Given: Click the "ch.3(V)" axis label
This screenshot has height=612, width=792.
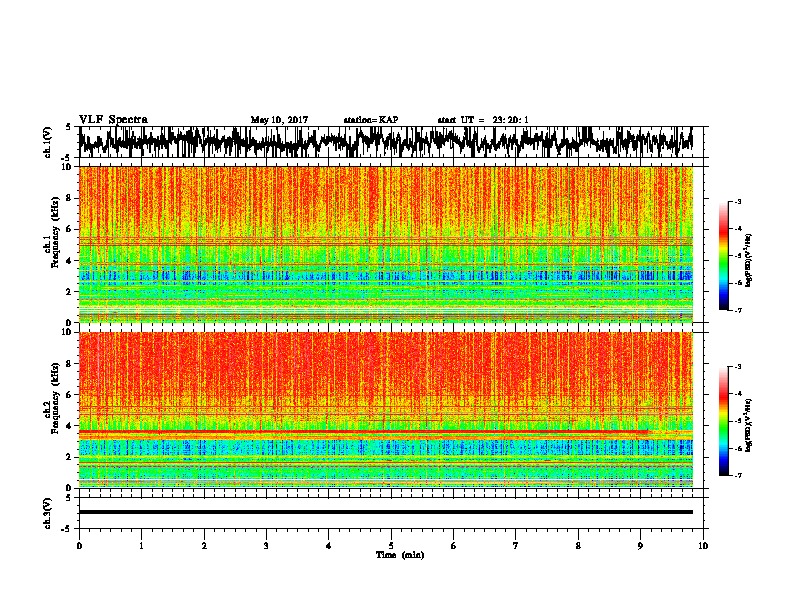Looking at the screenshot, I should (x=47, y=513).
